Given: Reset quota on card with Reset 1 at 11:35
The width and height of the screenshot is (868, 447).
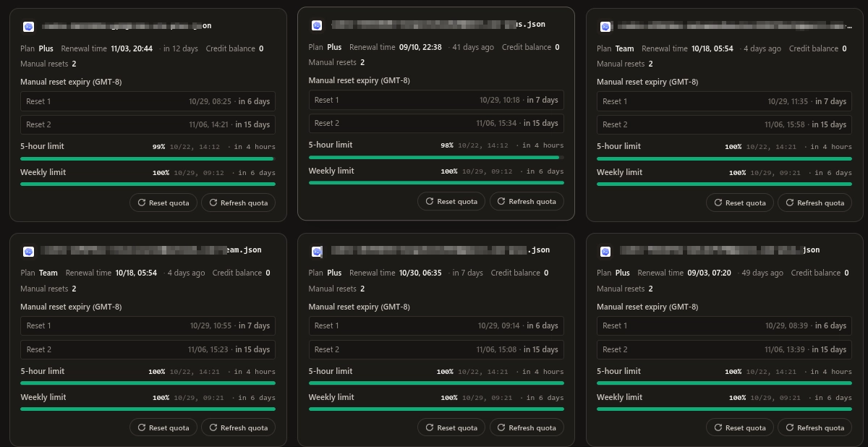Looking at the screenshot, I should click(x=740, y=203).
